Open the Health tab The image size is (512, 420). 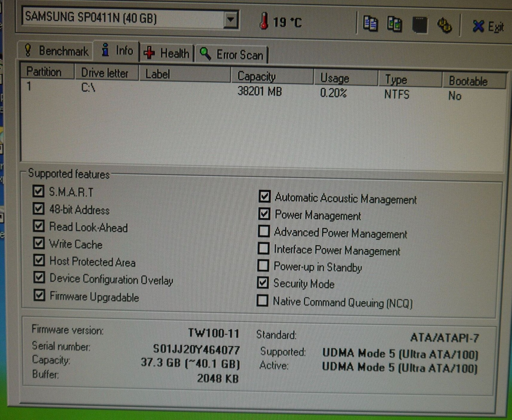(x=167, y=53)
